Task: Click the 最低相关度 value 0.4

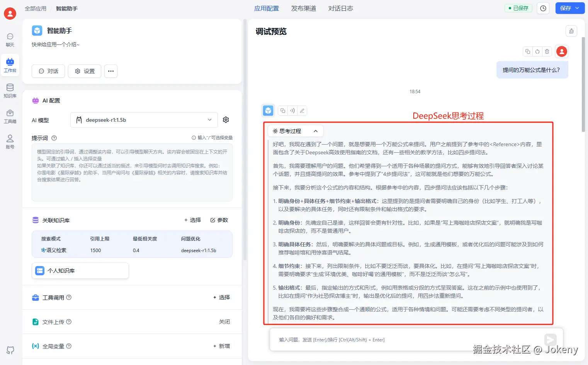Action: [136, 251]
